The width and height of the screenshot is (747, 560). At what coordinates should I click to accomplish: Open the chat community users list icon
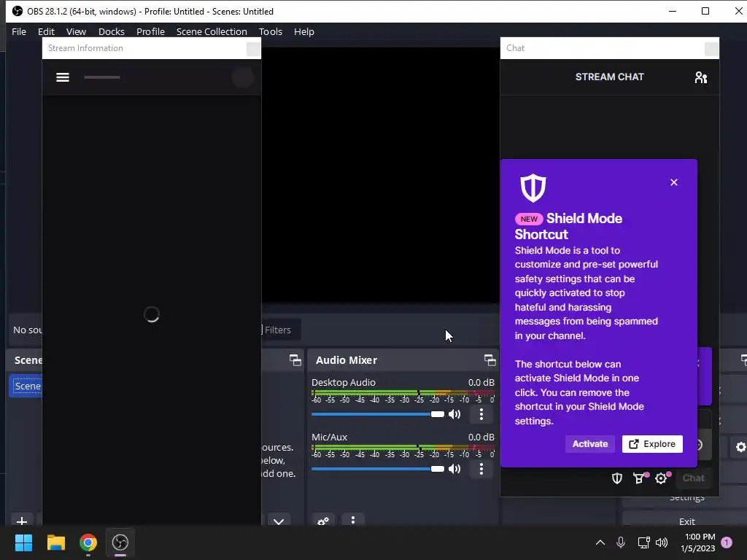tap(700, 77)
